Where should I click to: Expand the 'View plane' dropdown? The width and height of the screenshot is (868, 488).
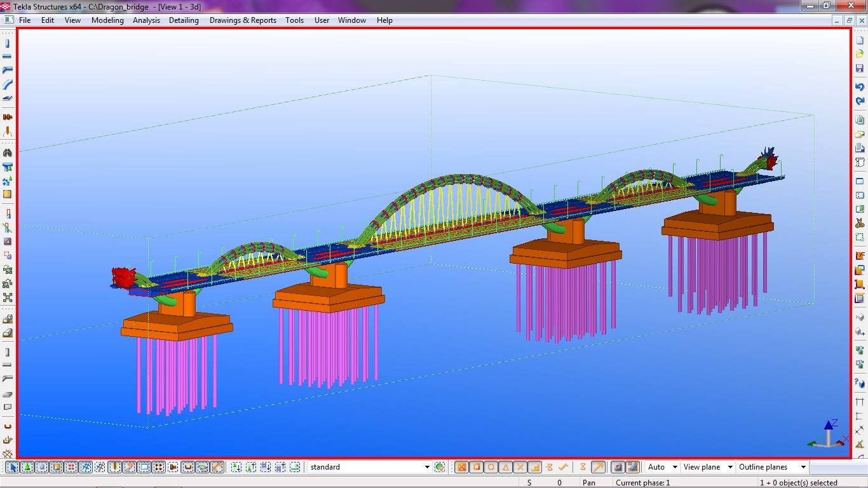pos(730,467)
